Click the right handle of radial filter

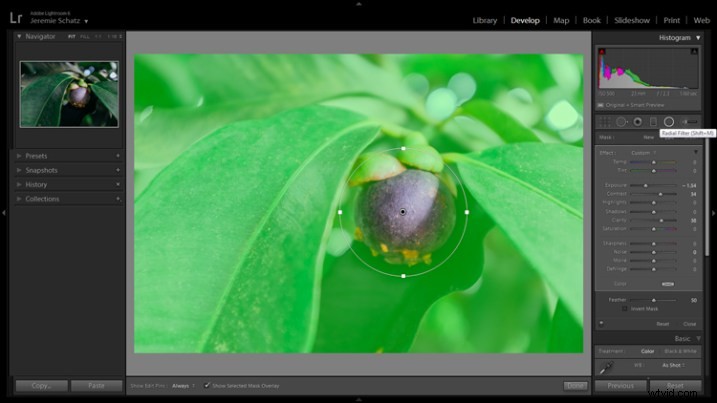pos(467,212)
